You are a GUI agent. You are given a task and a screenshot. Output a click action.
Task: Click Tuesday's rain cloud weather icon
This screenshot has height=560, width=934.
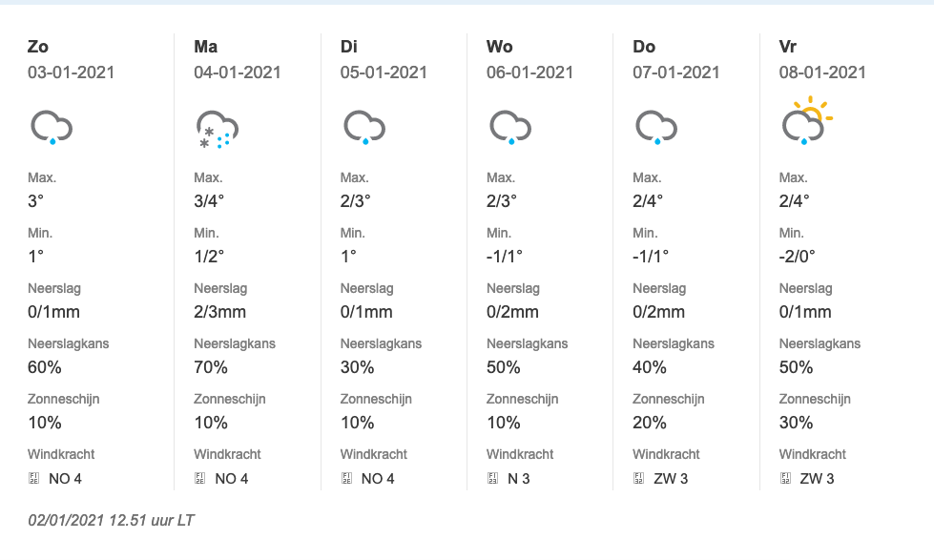(x=364, y=128)
